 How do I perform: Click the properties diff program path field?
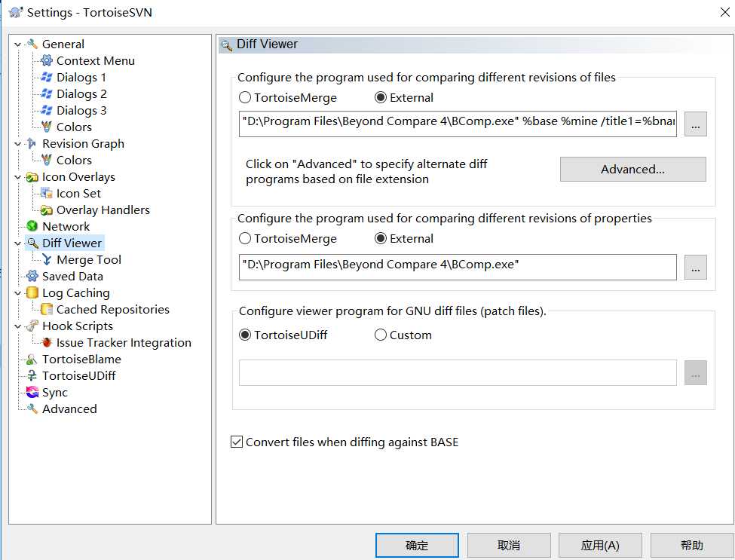[457, 267]
